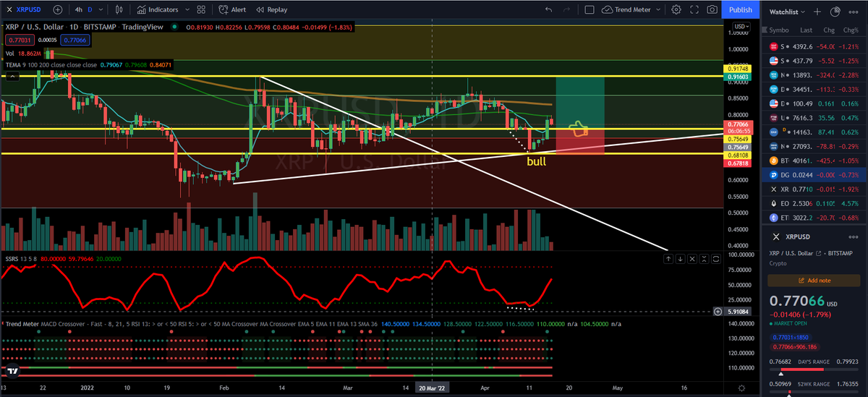
Task: Select the Ethereum row priced 3022.2
Action: pyautogui.click(x=814, y=217)
